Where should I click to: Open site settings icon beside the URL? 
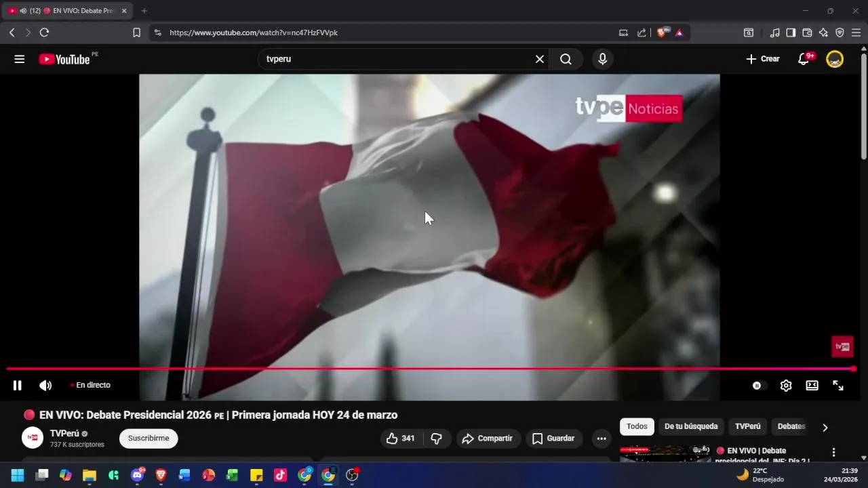[x=157, y=33]
